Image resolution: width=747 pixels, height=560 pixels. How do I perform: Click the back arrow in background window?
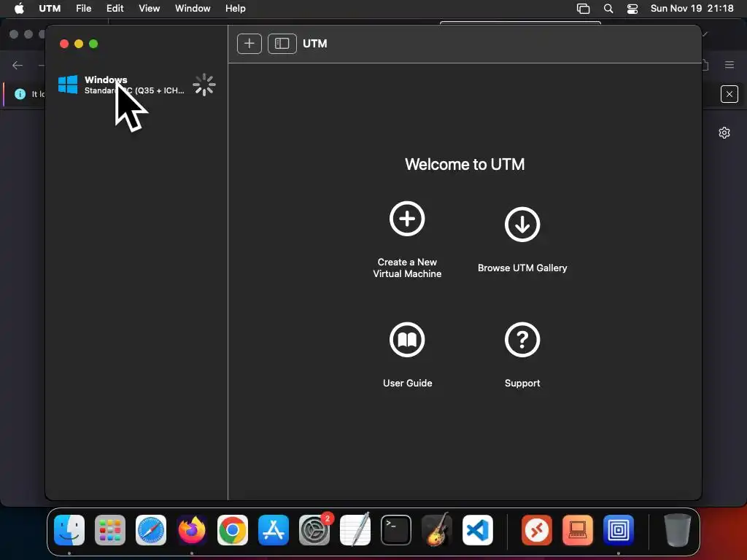pos(18,65)
